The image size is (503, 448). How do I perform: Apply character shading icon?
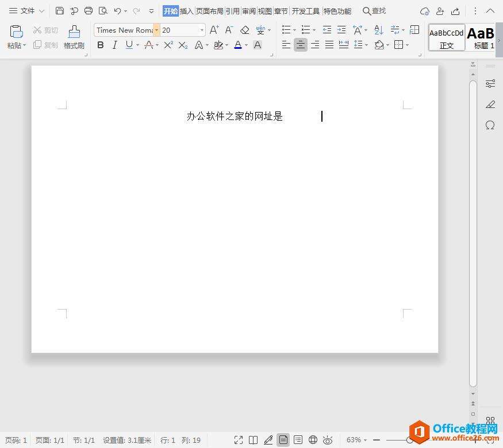(x=258, y=45)
